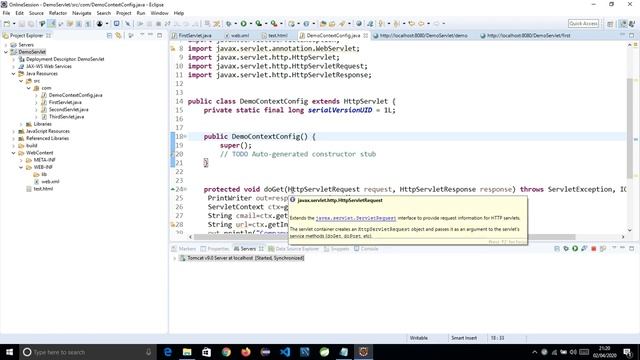Collapse the WebContent folder node
The image size is (640, 360).
point(13,153)
